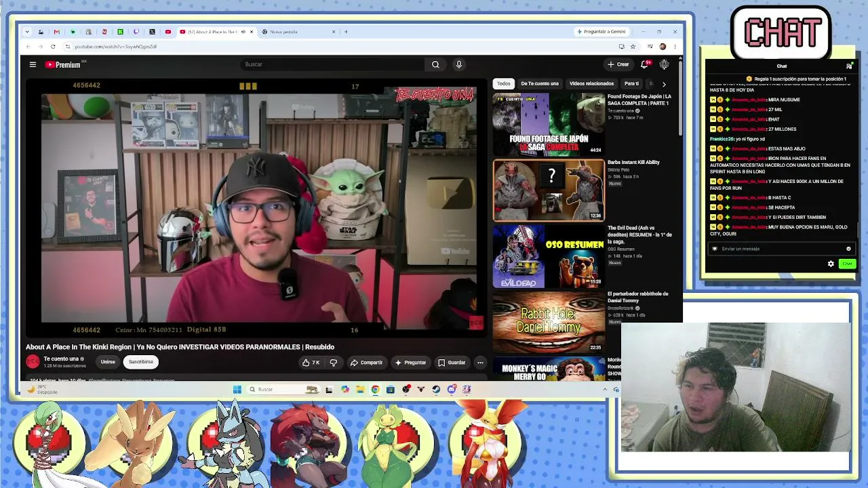
Task: Open the Chrome three-dot menu
Action: click(675, 47)
